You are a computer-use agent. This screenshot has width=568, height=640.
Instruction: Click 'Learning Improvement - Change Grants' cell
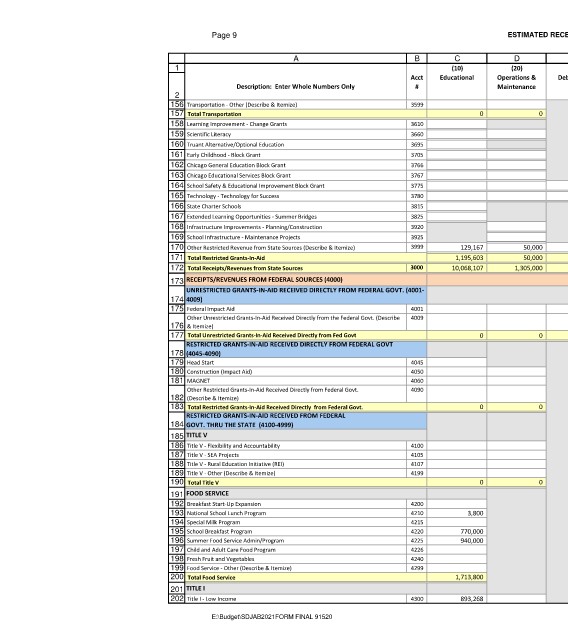click(296, 124)
